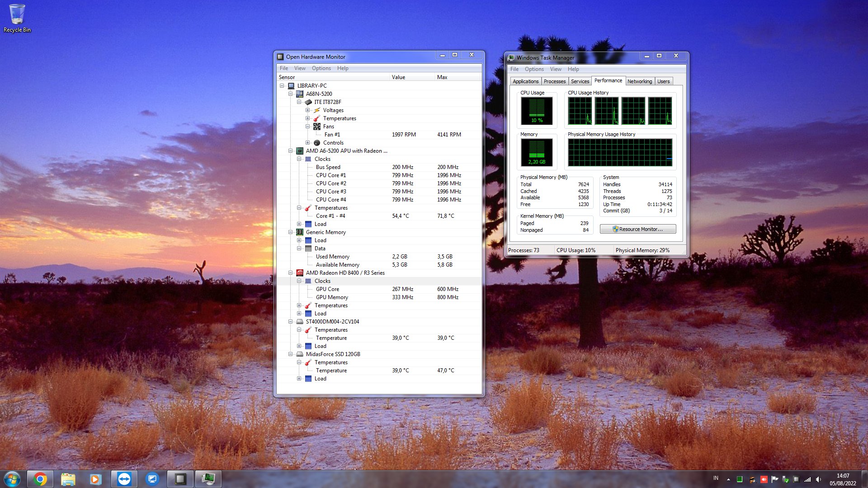Viewport: 868px width, 488px height.
Task: Launch Google Chrome from the taskbar
Action: click(40, 479)
